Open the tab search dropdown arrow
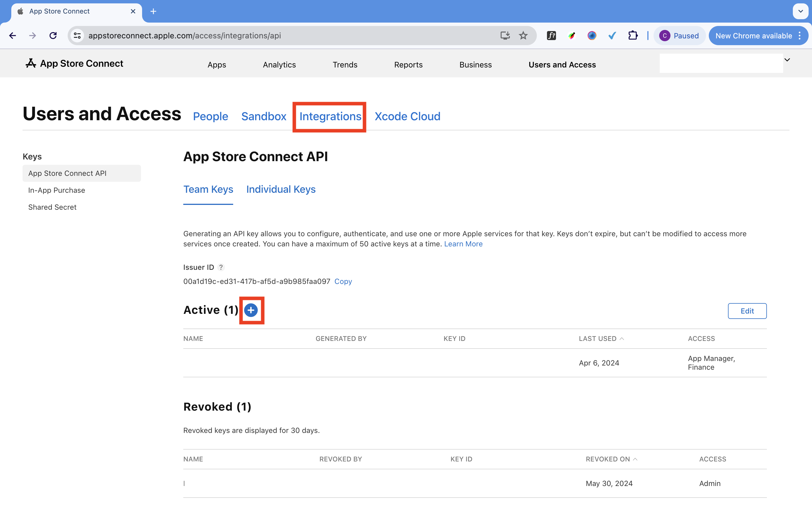812x508 pixels. click(x=801, y=11)
